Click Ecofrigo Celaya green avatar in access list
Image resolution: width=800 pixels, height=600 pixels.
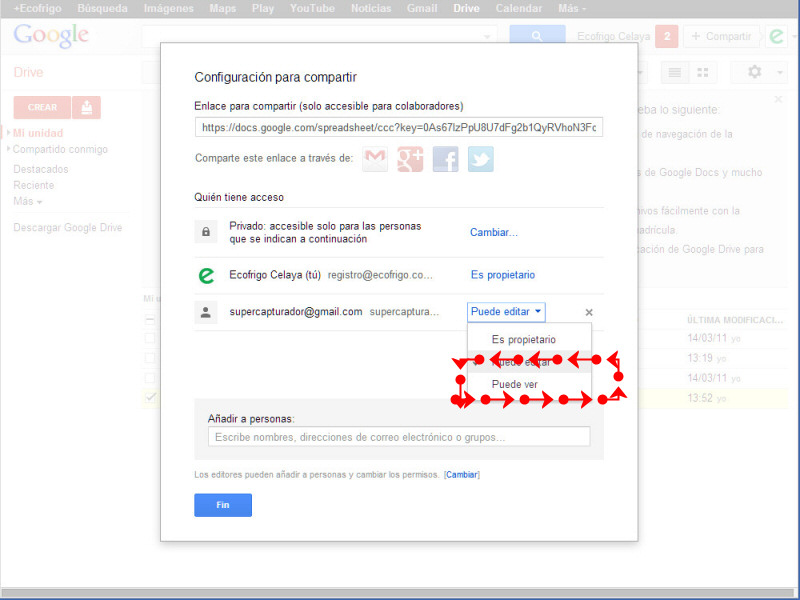tap(206, 276)
